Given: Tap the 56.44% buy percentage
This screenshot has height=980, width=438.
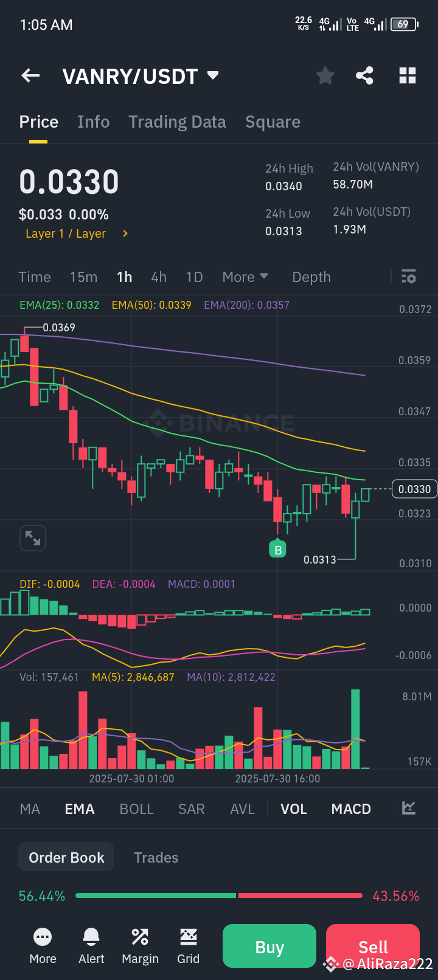Looking at the screenshot, I should tap(42, 896).
